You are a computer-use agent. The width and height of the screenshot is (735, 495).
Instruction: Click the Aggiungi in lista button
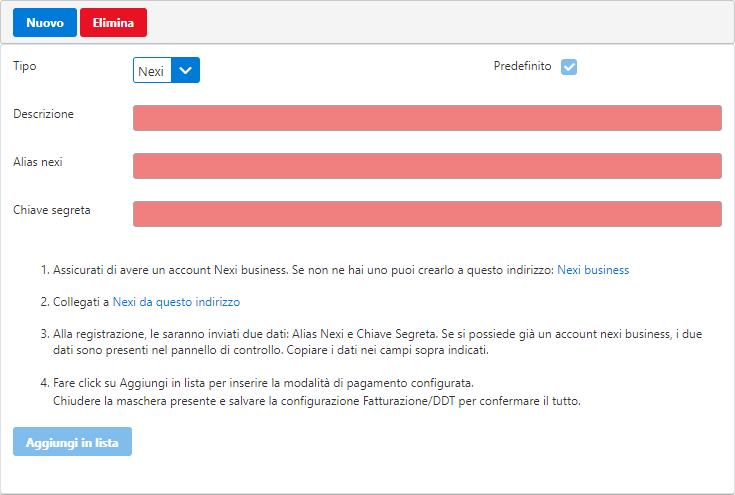click(72, 442)
